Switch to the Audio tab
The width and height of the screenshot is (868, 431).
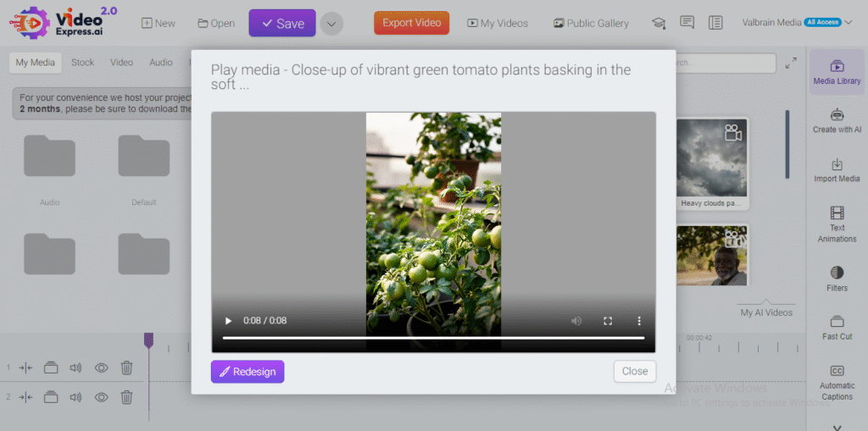160,63
